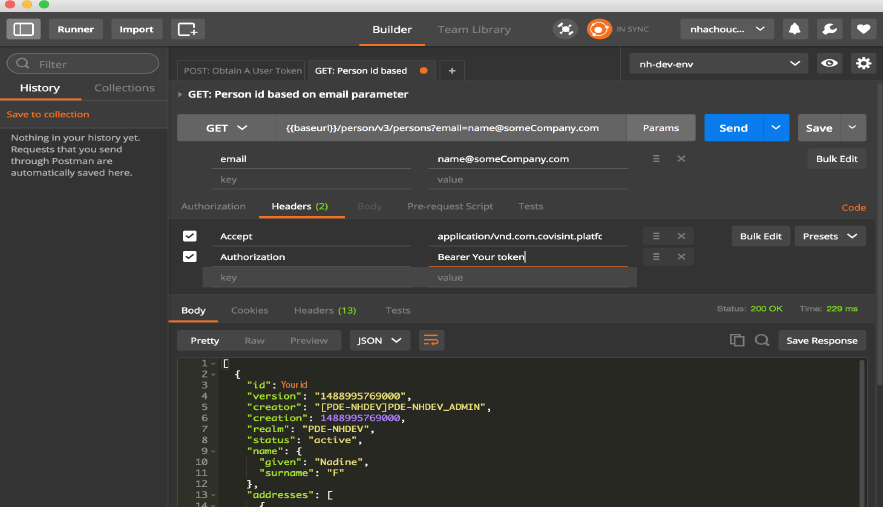Open the Pre-request Script tab
The height and width of the screenshot is (511, 883).
point(450,206)
